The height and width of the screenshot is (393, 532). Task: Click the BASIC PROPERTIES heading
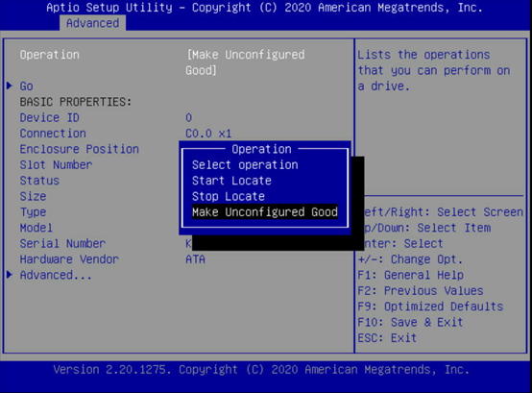pos(76,102)
